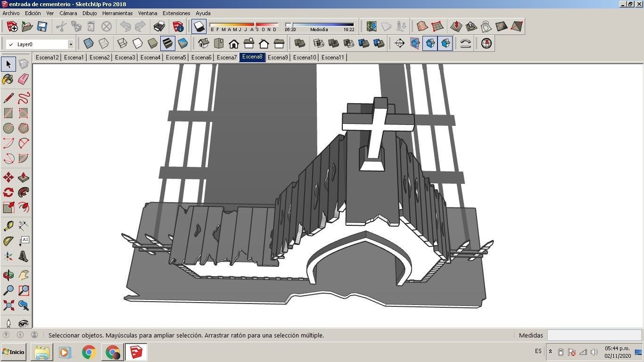Select the Protractor tool
The height and width of the screenshot is (362, 644).
coord(8,241)
